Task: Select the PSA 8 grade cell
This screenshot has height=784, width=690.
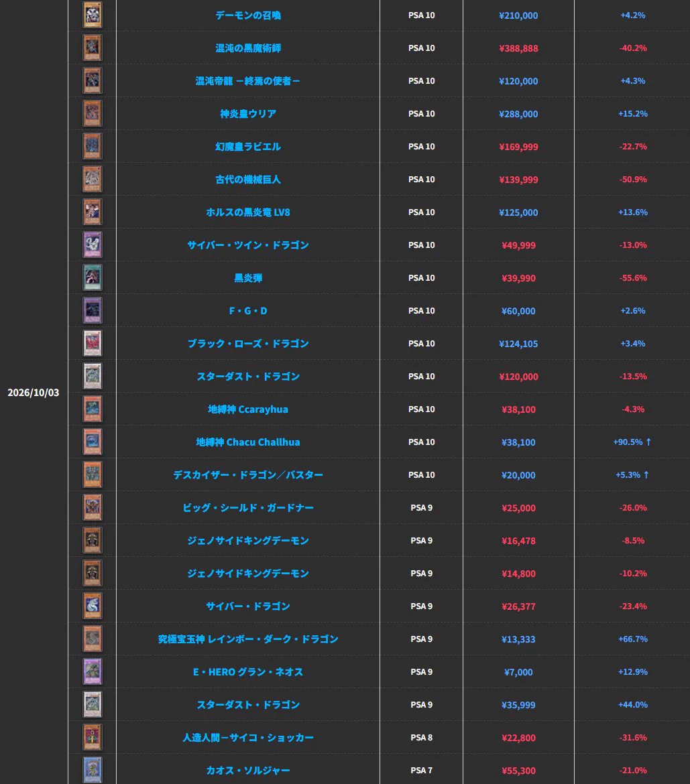Action: point(421,738)
